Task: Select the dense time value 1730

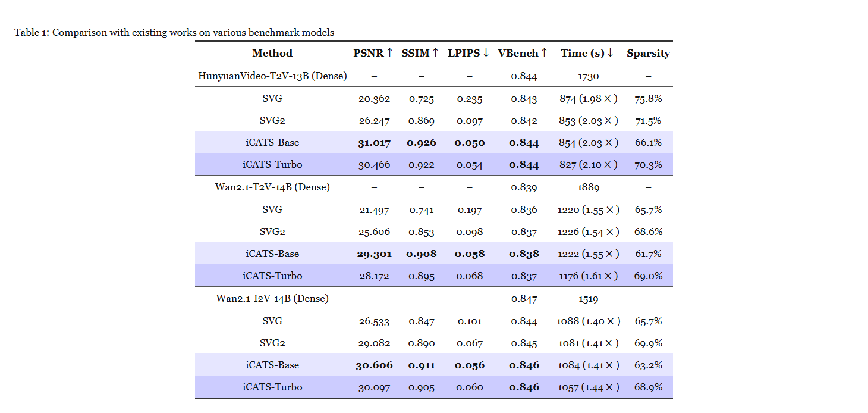Action: click(x=589, y=76)
